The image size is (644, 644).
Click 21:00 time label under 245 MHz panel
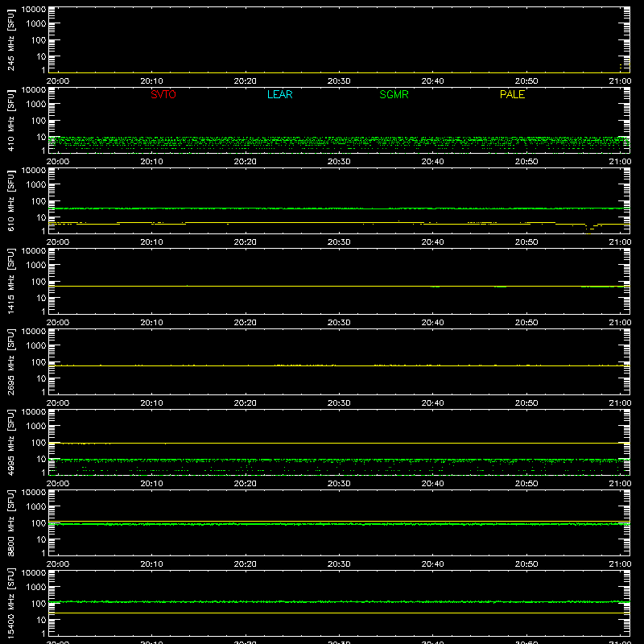620,81
